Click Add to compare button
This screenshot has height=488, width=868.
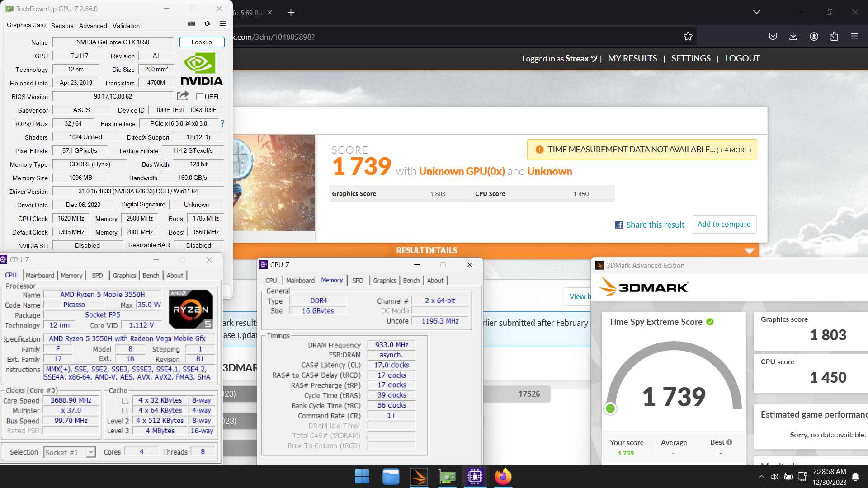(x=724, y=224)
